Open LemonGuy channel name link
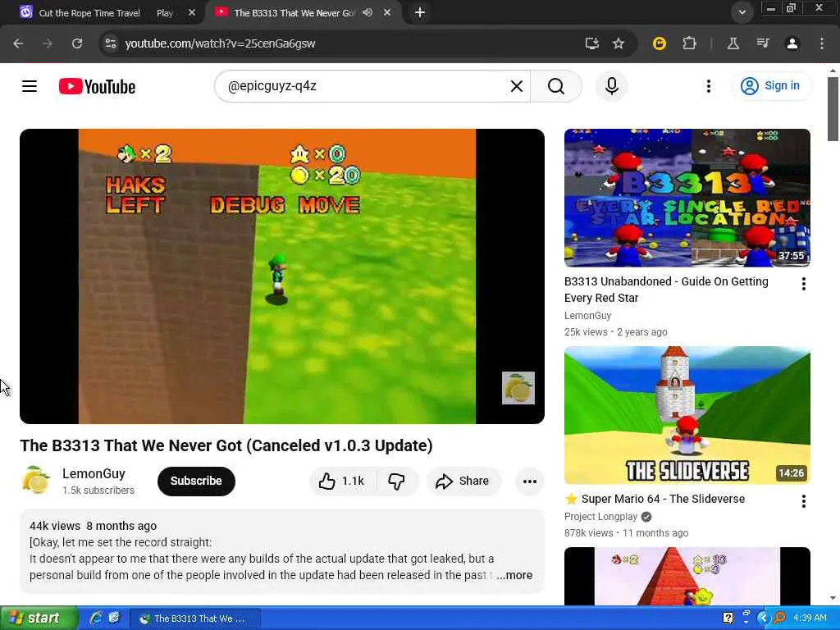The height and width of the screenshot is (630, 840). pos(94,473)
